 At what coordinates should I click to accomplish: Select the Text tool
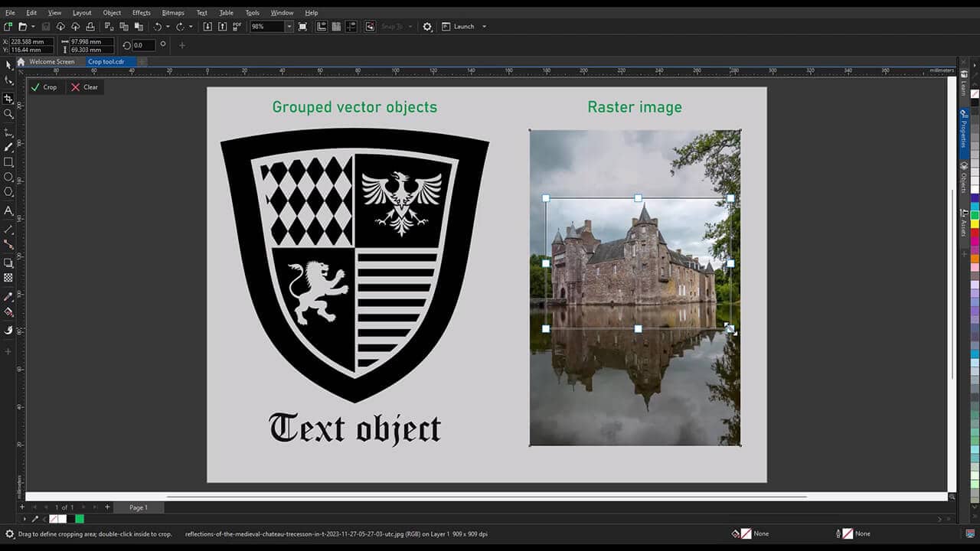point(8,210)
